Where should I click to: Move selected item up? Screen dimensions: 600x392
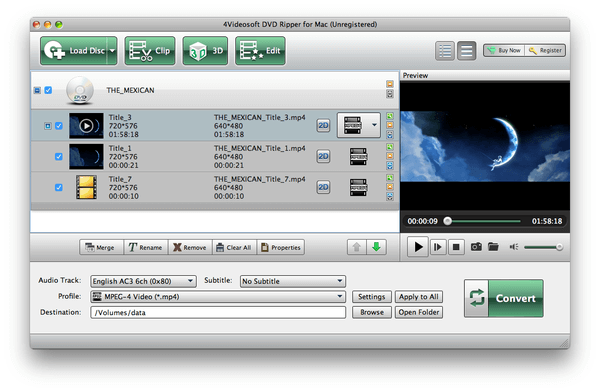click(x=357, y=247)
